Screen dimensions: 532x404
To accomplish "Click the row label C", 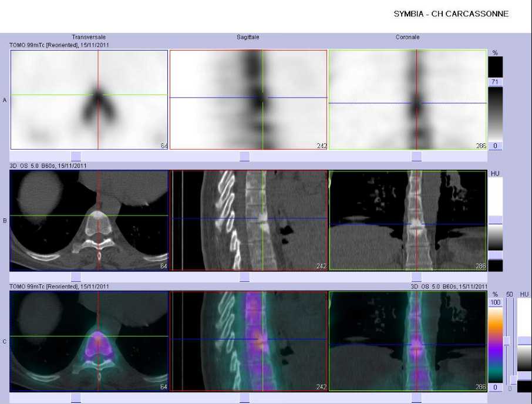I will [5, 342].
